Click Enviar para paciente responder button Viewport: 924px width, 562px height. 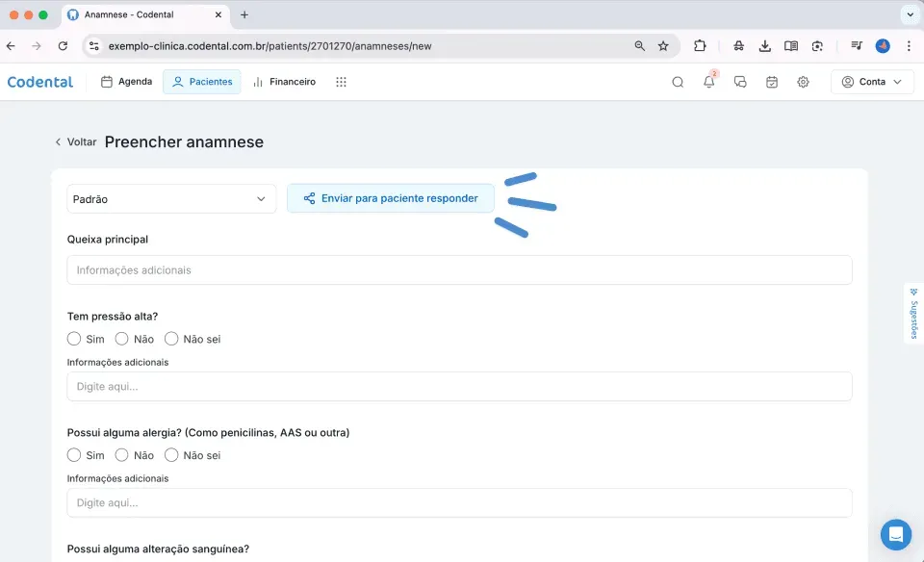(390, 198)
